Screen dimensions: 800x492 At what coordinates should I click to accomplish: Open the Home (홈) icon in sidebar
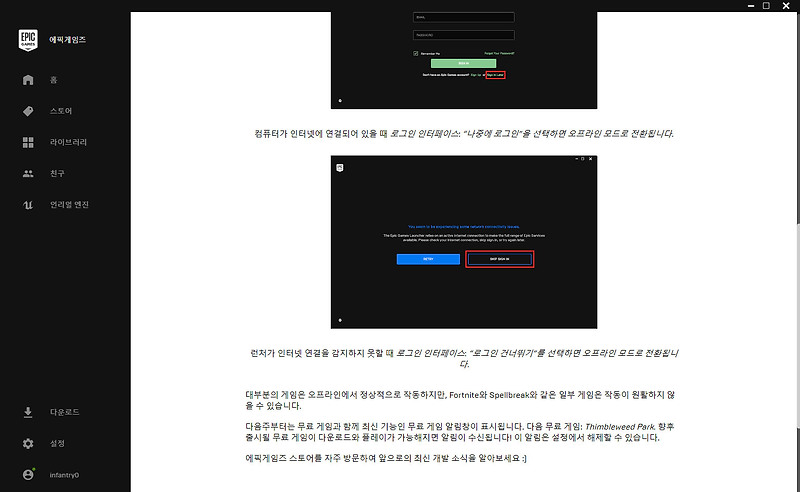(x=28, y=80)
